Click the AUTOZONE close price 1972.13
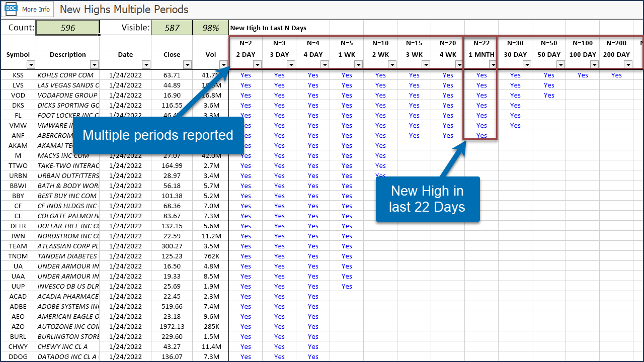The width and height of the screenshot is (644, 362). [x=172, y=327]
